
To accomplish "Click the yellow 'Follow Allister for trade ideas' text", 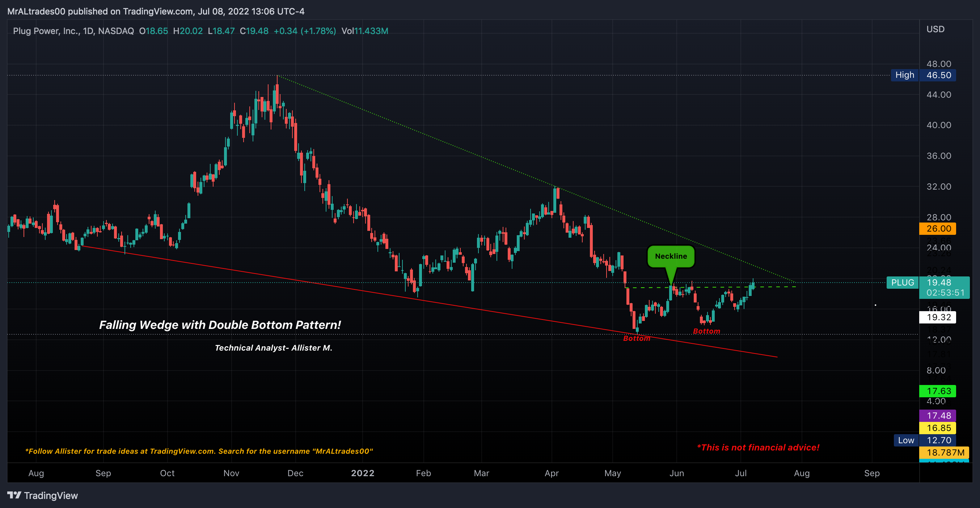I will (x=199, y=451).
